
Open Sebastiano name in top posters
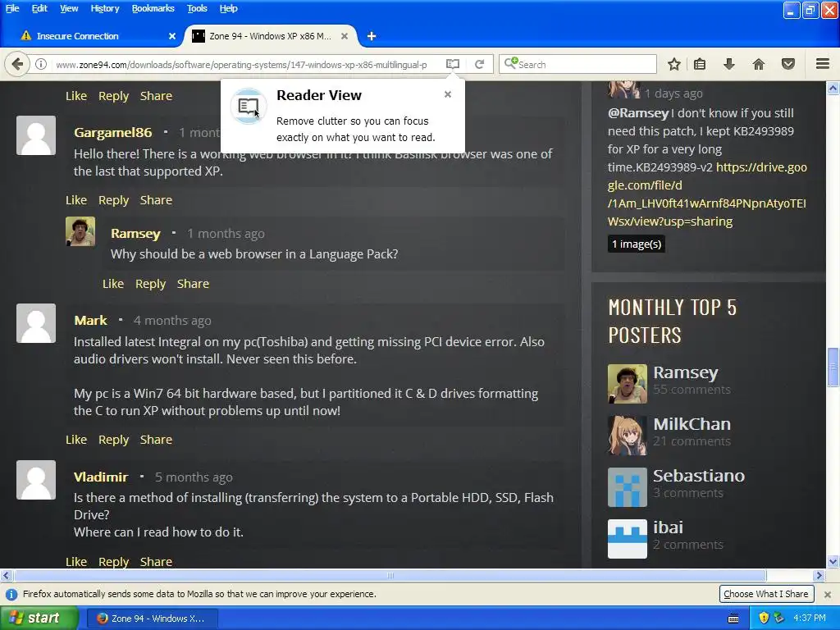pos(699,475)
